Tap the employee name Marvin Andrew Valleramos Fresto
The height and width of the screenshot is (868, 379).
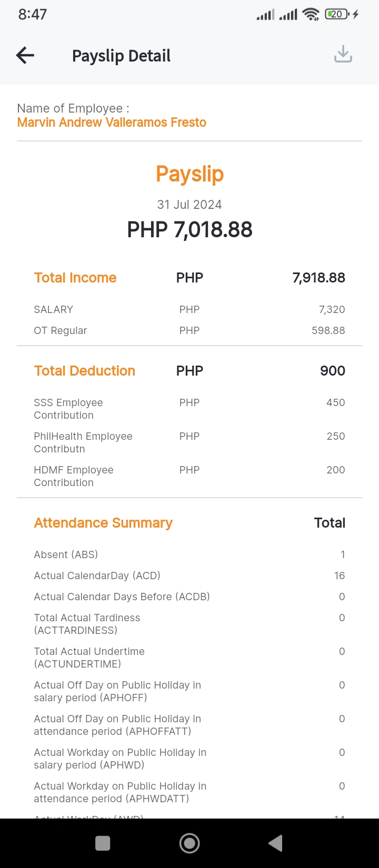point(112,123)
